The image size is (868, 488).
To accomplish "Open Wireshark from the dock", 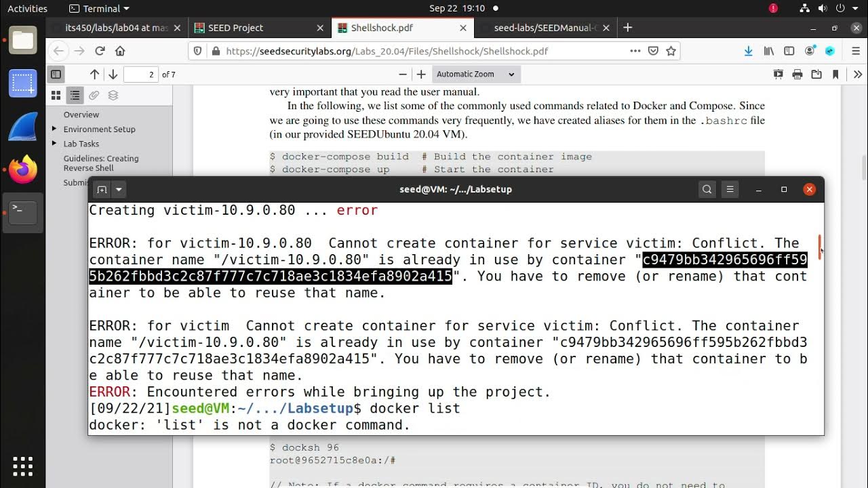I will pyautogui.click(x=23, y=127).
